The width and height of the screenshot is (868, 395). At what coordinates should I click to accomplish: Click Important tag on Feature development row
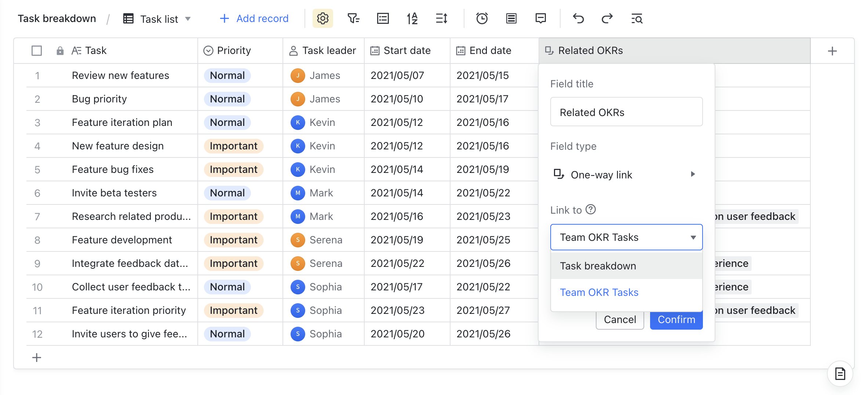click(233, 240)
